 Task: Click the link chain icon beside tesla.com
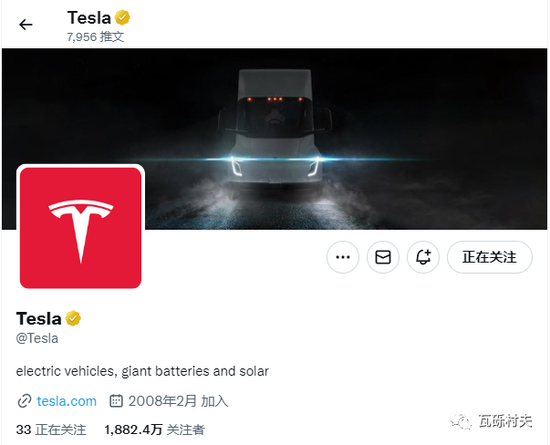click(x=24, y=401)
